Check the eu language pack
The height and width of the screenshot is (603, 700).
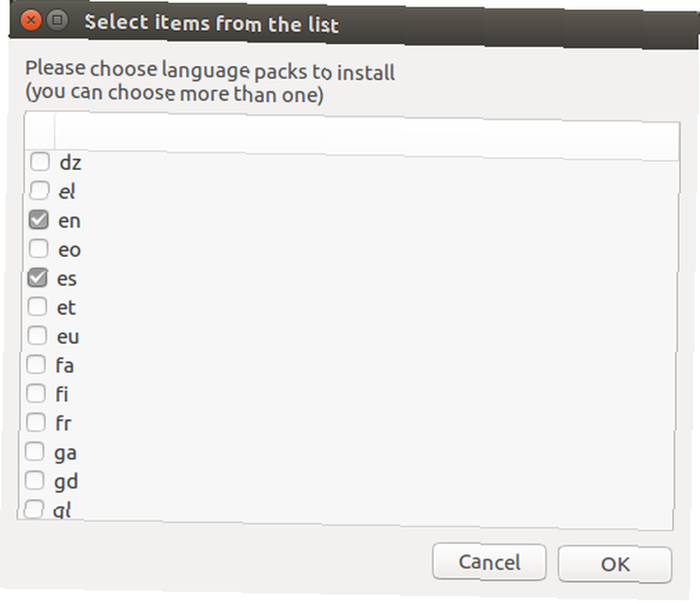click(36, 335)
